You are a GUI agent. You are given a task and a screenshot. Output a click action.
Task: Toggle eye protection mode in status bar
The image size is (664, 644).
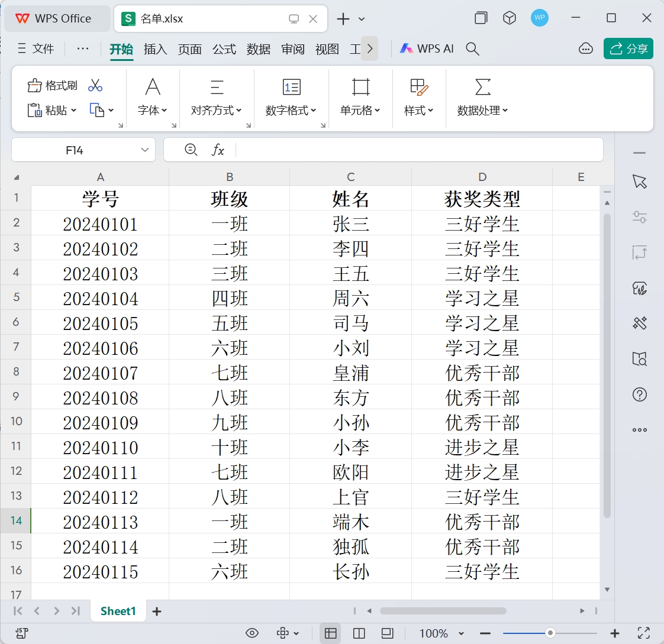[252, 633]
